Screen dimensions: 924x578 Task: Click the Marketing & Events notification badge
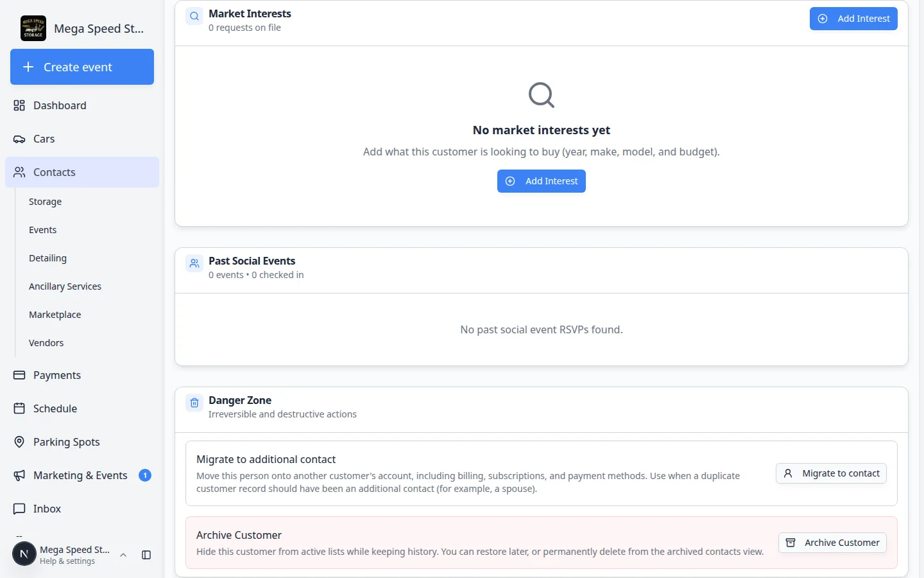(x=145, y=475)
